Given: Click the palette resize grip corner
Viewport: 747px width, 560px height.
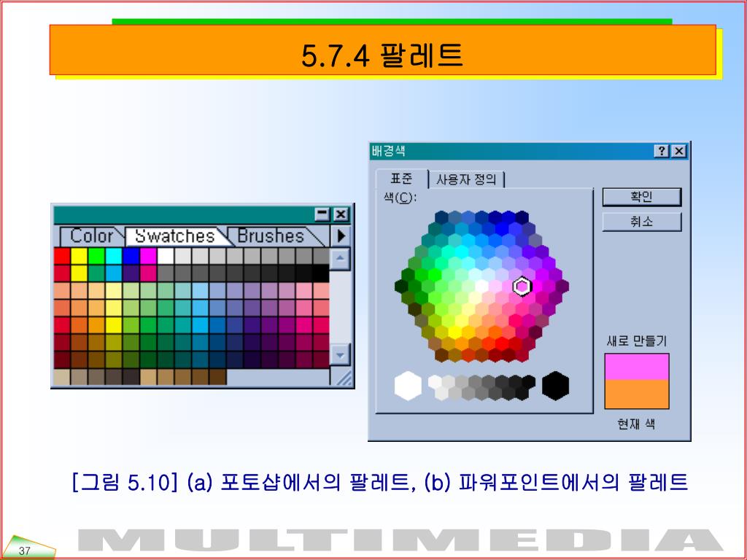Looking at the screenshot, I should click(343, 377).
